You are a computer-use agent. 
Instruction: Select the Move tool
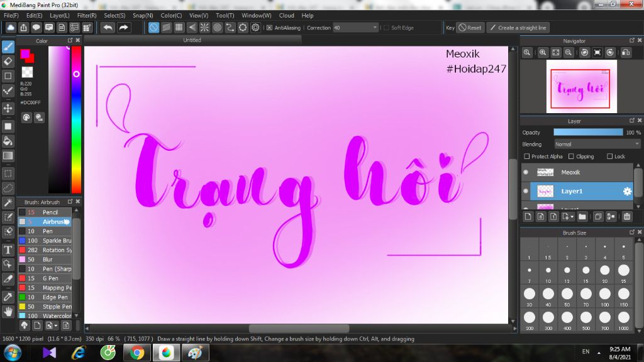pyautogui.click(x=8, y=108)
